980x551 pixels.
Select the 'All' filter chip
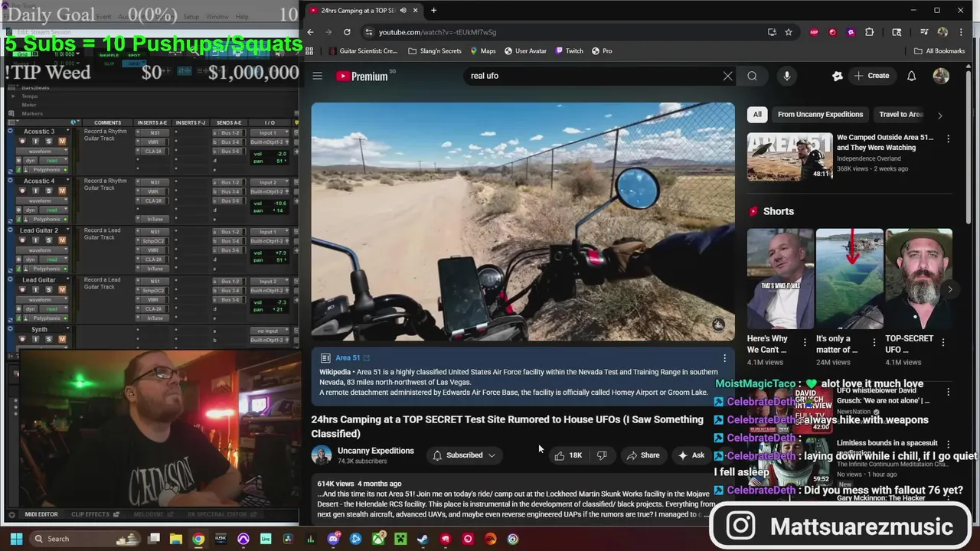[757, 115]
